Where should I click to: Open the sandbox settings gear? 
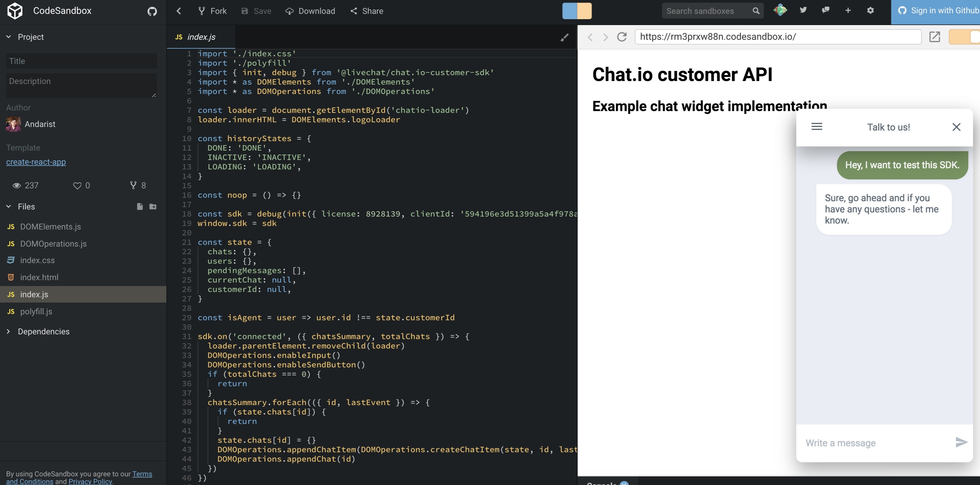pyautogui.click(x=870, y=11)
